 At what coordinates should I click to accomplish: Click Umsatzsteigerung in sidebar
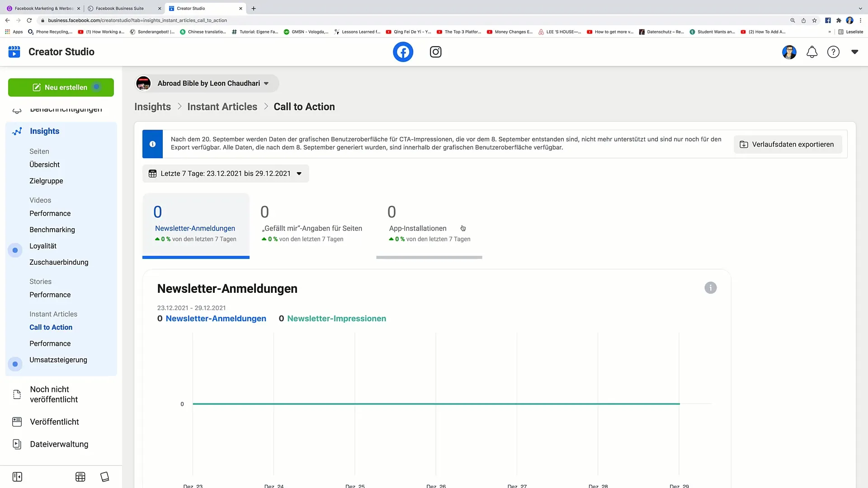pos(58,359)
